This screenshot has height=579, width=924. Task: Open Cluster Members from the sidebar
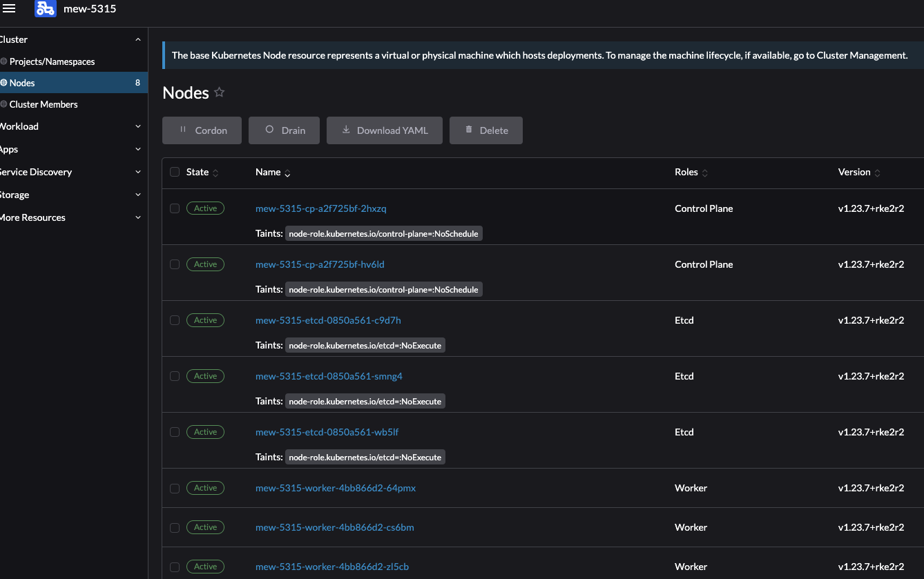click(41, 104)
